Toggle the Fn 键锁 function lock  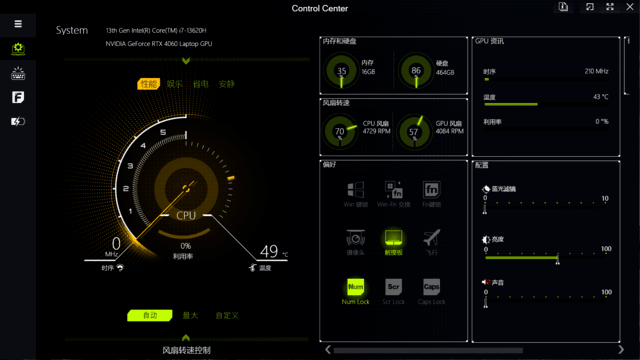[431, 194]
